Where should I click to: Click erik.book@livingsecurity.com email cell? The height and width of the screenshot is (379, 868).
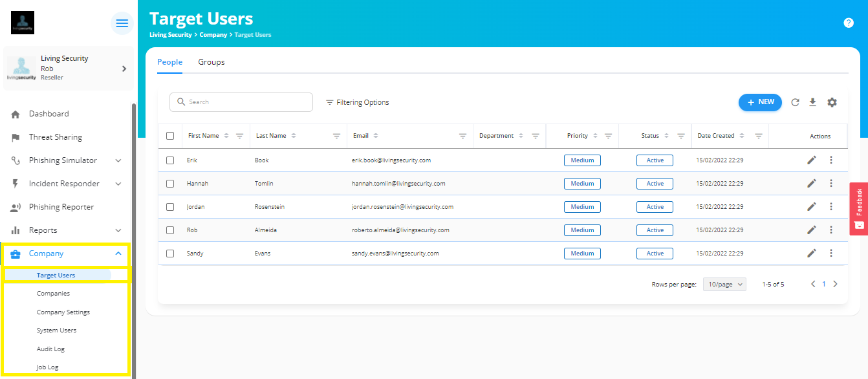tap(391, 160)
